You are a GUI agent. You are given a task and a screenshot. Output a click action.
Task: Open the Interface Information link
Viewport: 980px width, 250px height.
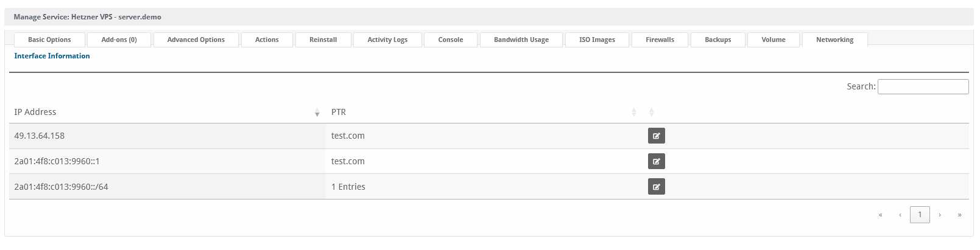(x=52, y=56)
